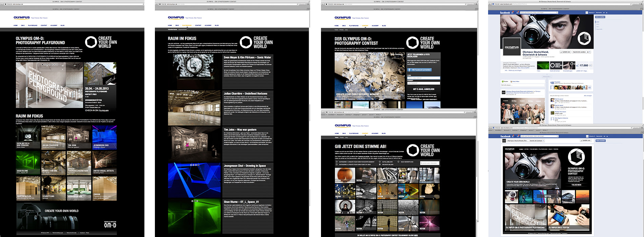
Task: Click the Schreib etwas status input on Facebook
Action: point(522,85)
